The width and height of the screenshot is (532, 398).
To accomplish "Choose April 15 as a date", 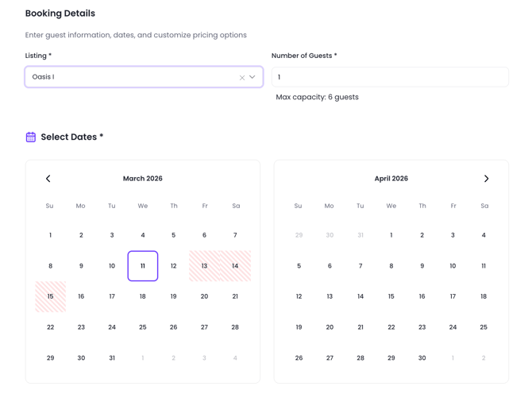I will (391, 297).
